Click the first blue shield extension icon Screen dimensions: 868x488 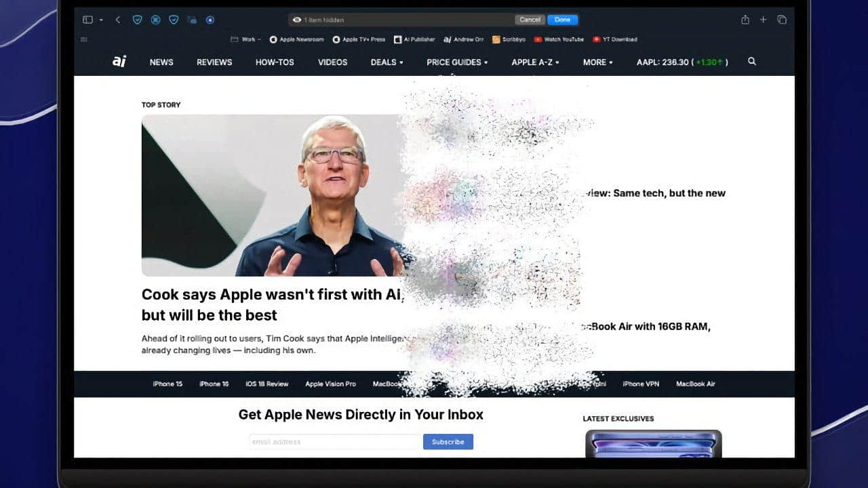138,20
